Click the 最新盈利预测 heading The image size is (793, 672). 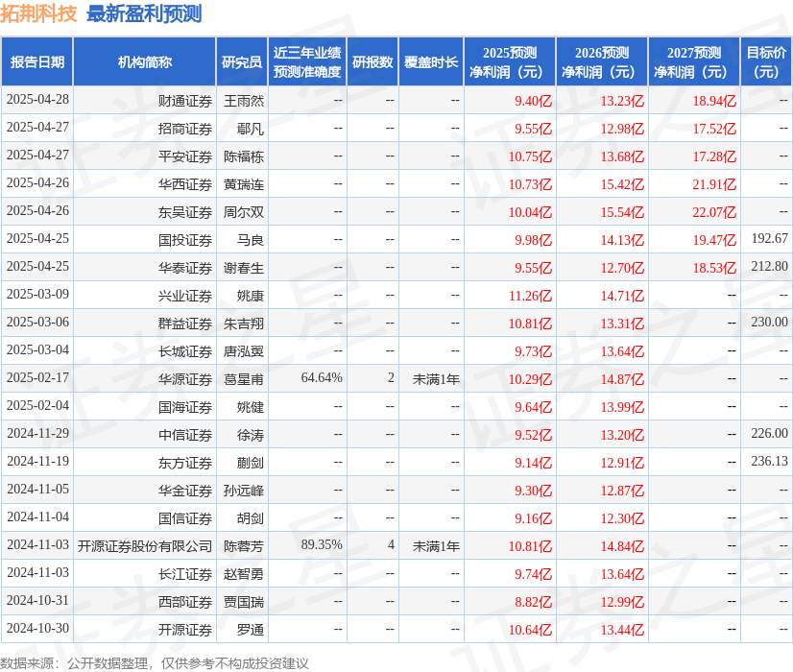(x=144, y=13)
